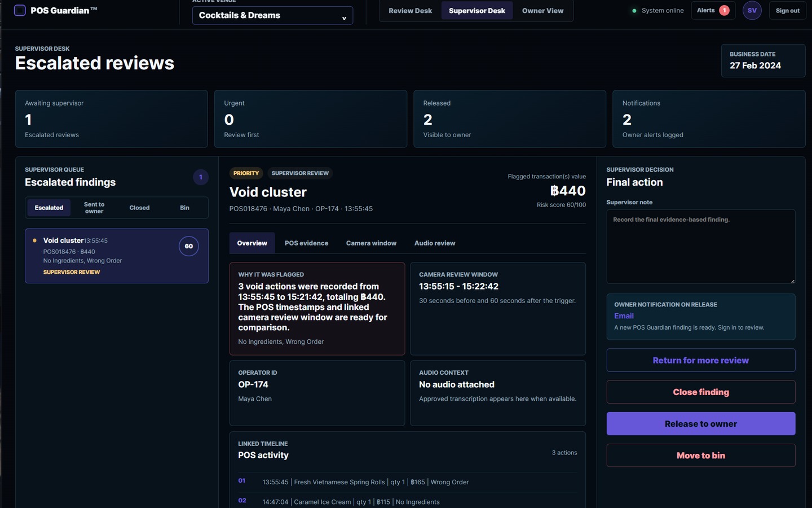812x508 pixels.
Task: Click the Close finding button
Action: point(701,392)
